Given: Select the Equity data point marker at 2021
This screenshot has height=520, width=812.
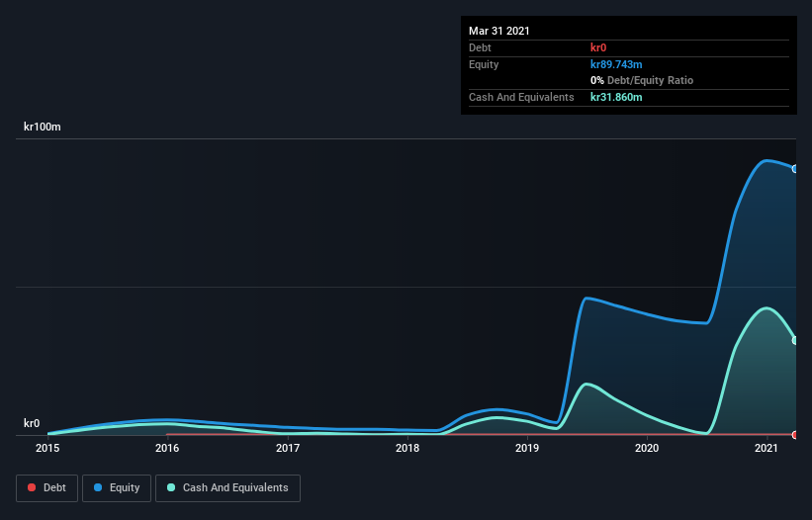Looking at the screenshot, I should pos(795,169).
